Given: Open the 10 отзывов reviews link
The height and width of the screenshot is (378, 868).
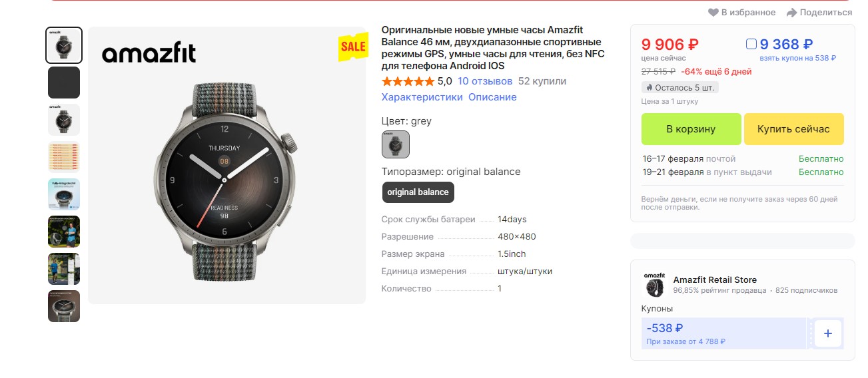Looking at the screenshot, I should 485,81.
